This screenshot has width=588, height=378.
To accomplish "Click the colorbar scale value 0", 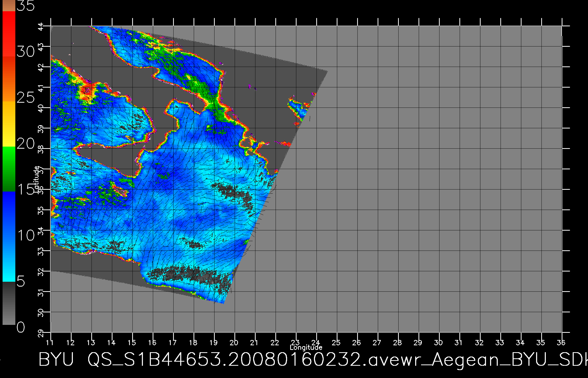I will coord(21,327).
